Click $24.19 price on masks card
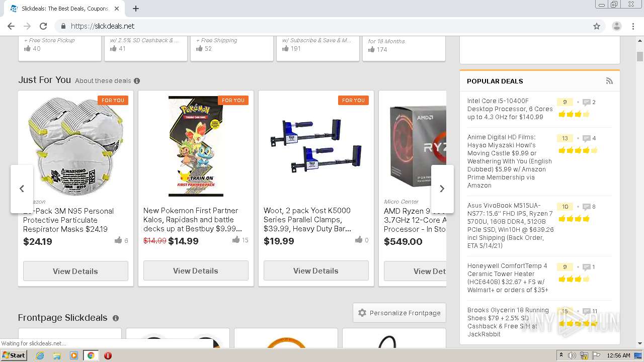The height and width of the screenshot is (362, 644). pyautogui.click(x=38, y=241)
